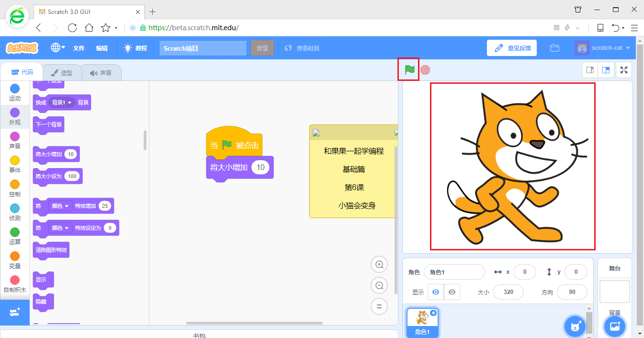This screenshot has height=338, width=644.
Task: Enter full screen stage mode
Action: point(624,70)
